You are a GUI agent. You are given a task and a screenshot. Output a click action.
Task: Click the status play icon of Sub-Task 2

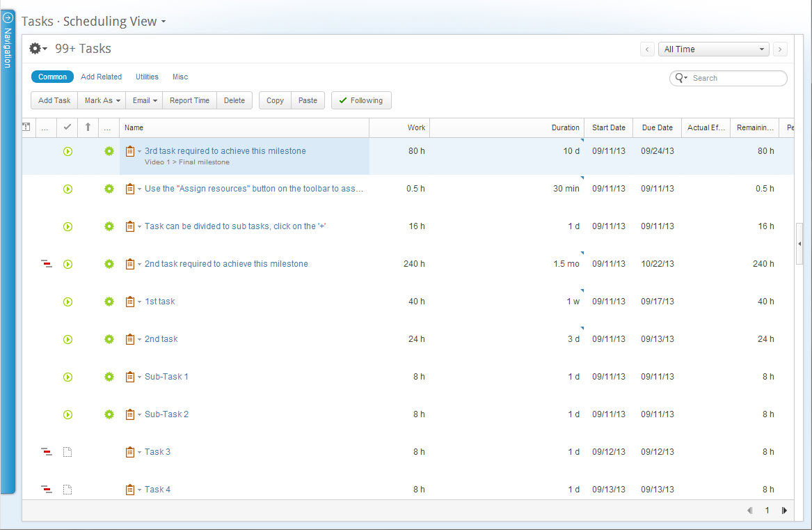click(x=67, y=415)
